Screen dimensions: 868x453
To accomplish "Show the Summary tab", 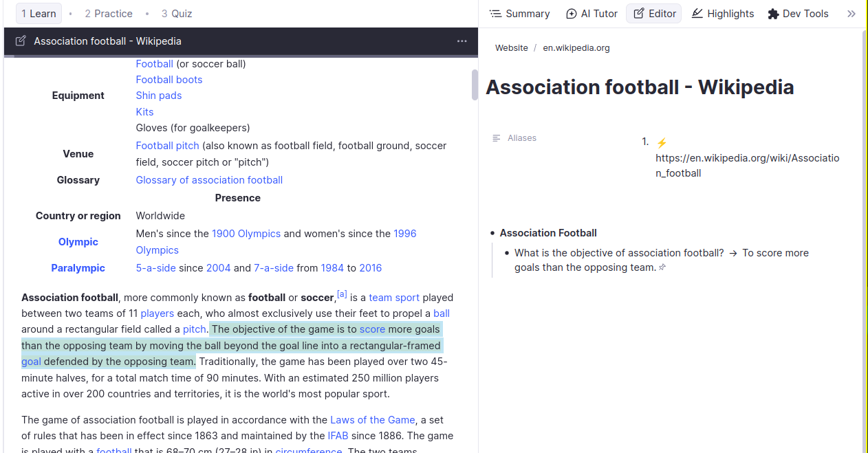I will point(519,14).
